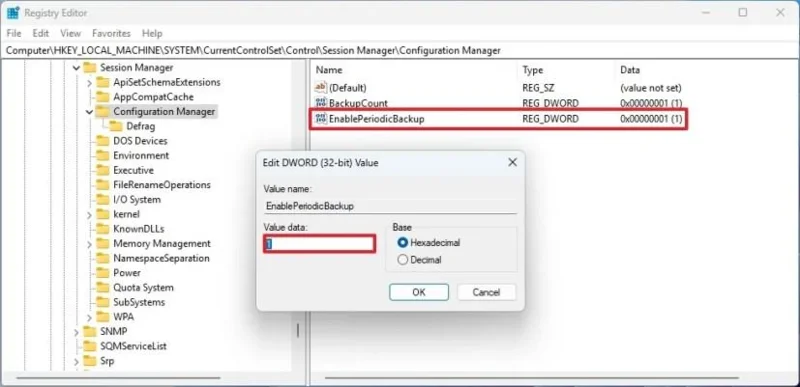Select the Quota System folder icon

coord(103,288)
